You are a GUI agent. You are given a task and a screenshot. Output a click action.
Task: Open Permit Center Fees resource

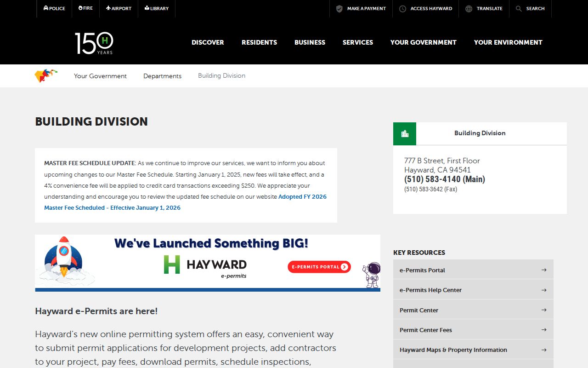tap(473, 330)
